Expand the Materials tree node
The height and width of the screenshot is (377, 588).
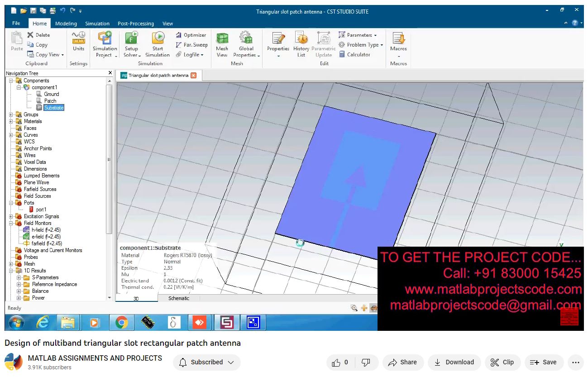pos(11,121)
